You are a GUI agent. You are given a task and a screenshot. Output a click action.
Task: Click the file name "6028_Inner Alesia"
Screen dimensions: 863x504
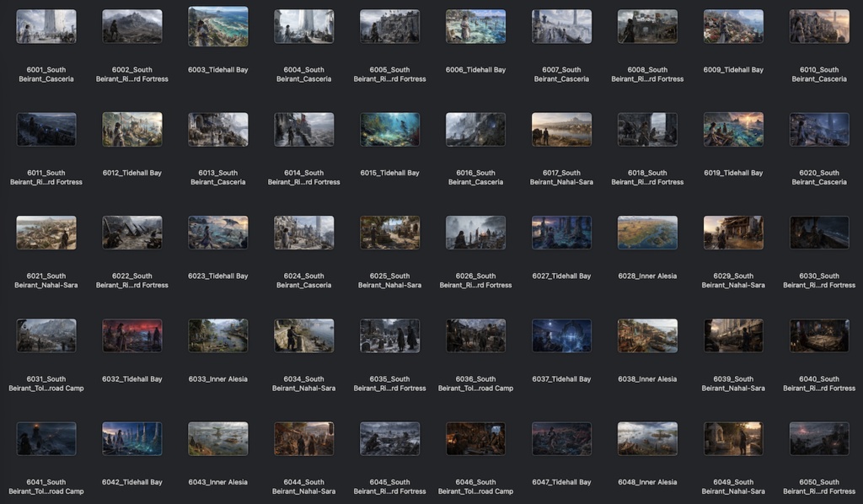pos(647,276)
